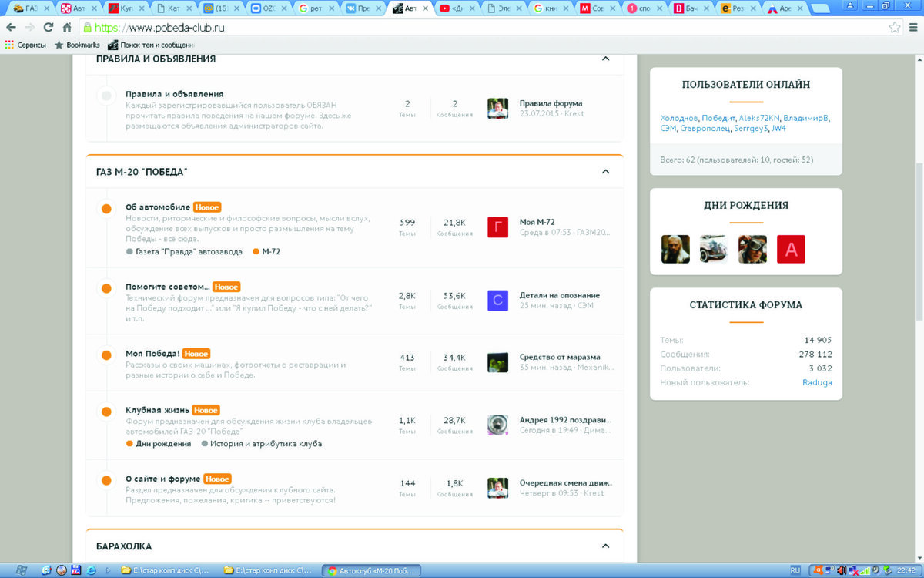Image resolution: width=924 pixels, height=578 pixels.
Task: Click the purple C avatar beside Детали на опознание
Action: tap(497, 301)
